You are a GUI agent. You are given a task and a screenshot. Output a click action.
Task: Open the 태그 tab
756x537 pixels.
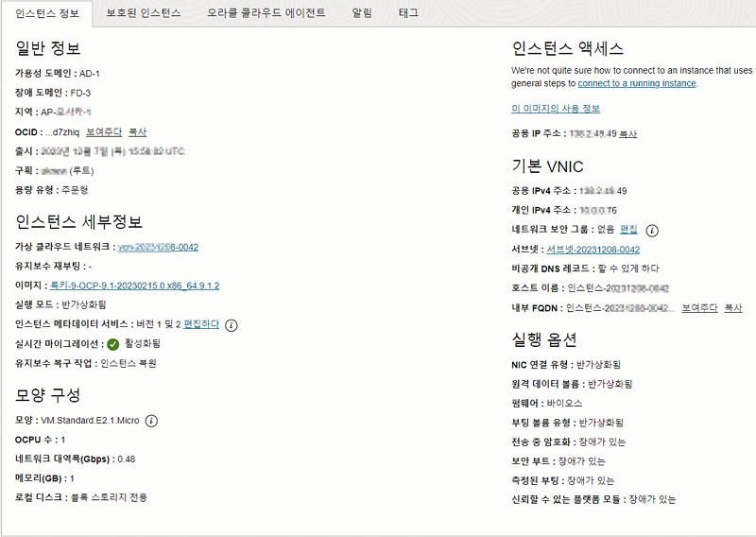tap(408, 13)
